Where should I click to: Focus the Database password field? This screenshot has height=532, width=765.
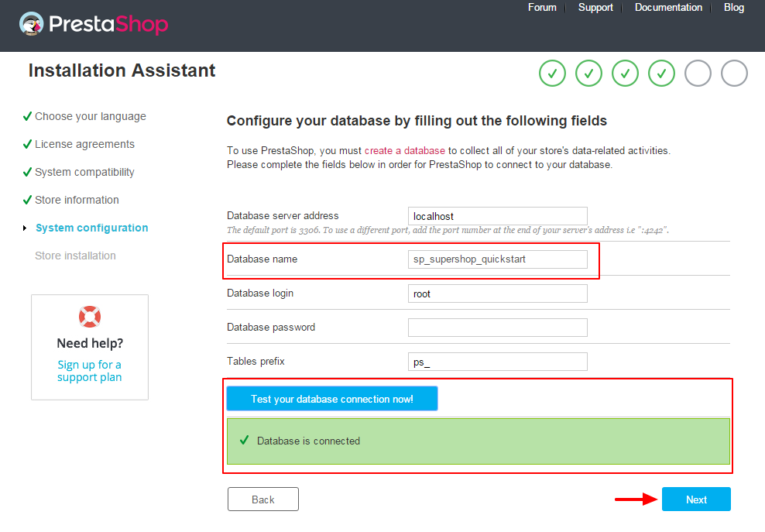tap(498, 328)
